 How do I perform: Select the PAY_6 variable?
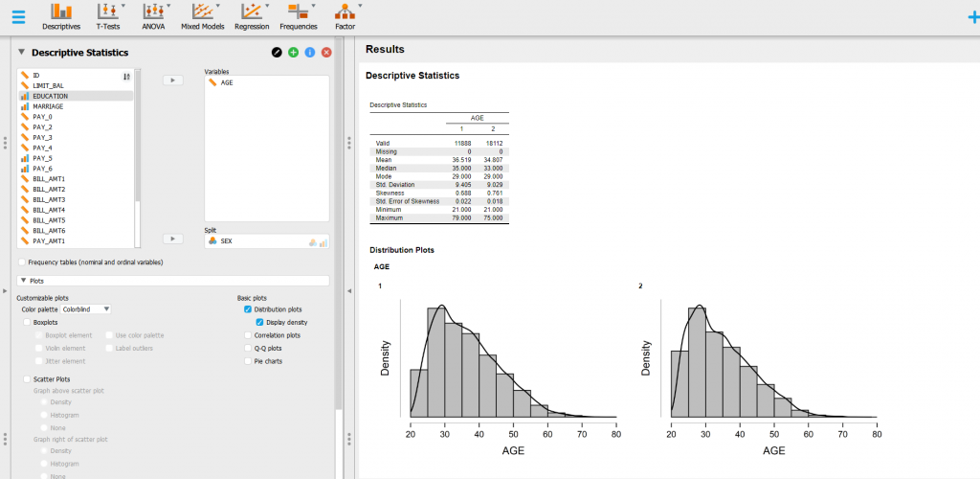[x=76, y=169]
